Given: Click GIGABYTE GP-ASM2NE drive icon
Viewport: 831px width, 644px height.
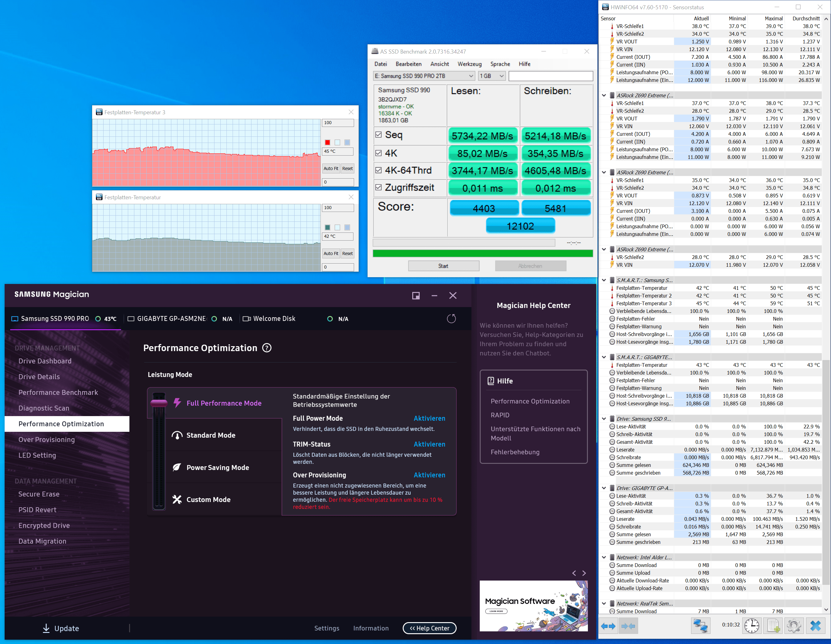Looking at the screenshot, I should coord(131,319).
